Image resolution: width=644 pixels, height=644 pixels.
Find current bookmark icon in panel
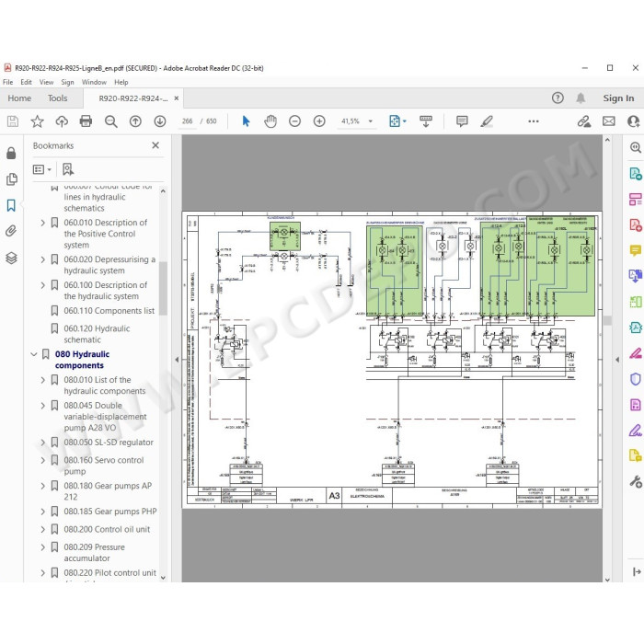[x=68, y=169]
